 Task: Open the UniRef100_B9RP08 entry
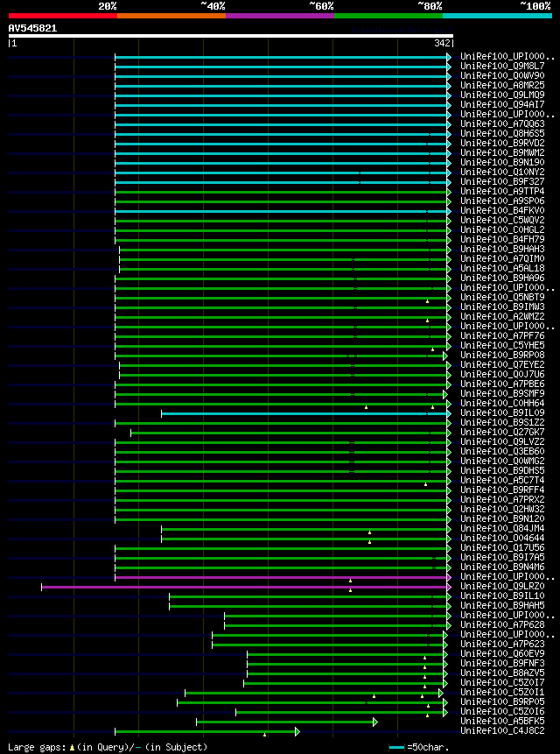[502, 355]
